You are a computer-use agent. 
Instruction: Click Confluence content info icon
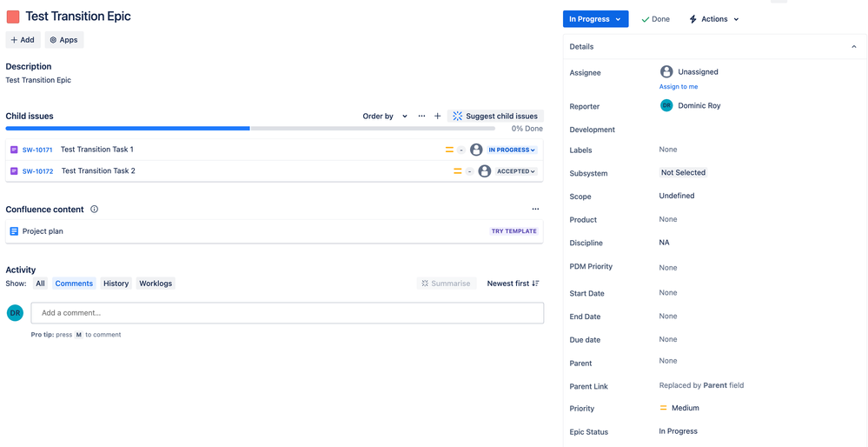pos(94,210)
